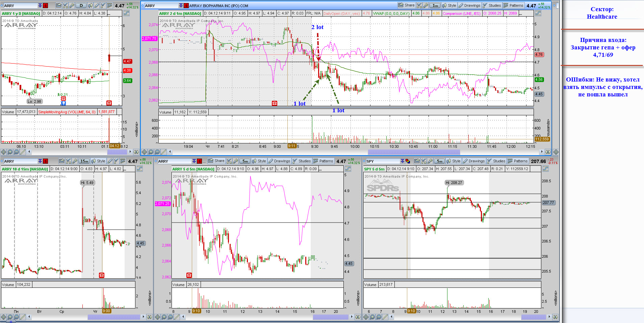Open Studies menu on SPY chart
The width and height of the screenshot is (644, 323).
496,161
